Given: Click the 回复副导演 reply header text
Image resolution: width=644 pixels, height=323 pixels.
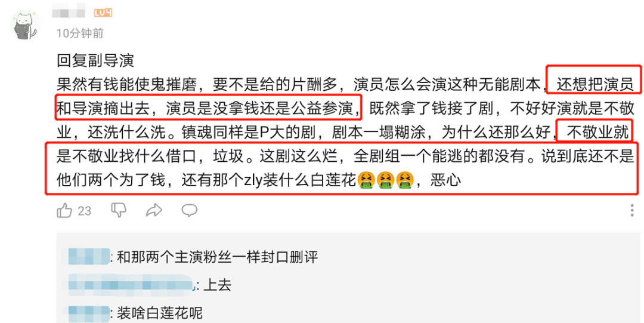Looking at the screenshot, I should [x=95, y=61].
